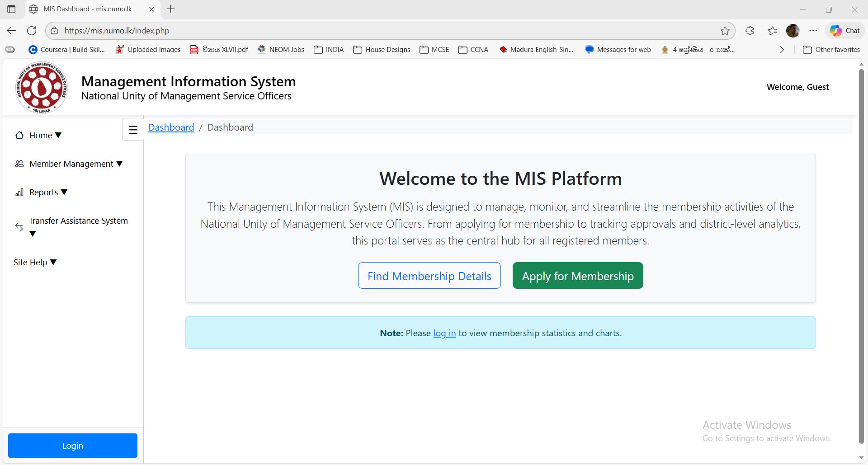Click the add-to-favorites star icon
The width and height of the screenshot is (868, 465).
pyautogui.click(x=725, y=30)
